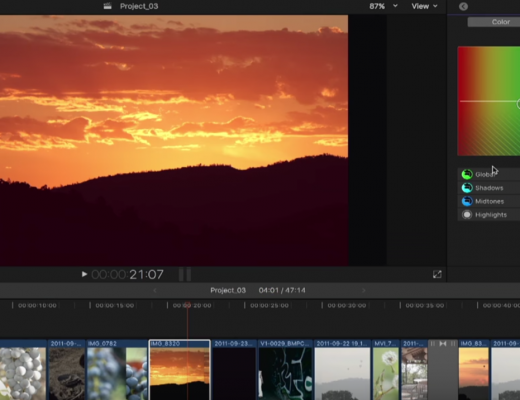Click the Project_03 timeline title
The height and width of the screenshot is (400, 520).
pyautogui.click(x=228, y=290)
